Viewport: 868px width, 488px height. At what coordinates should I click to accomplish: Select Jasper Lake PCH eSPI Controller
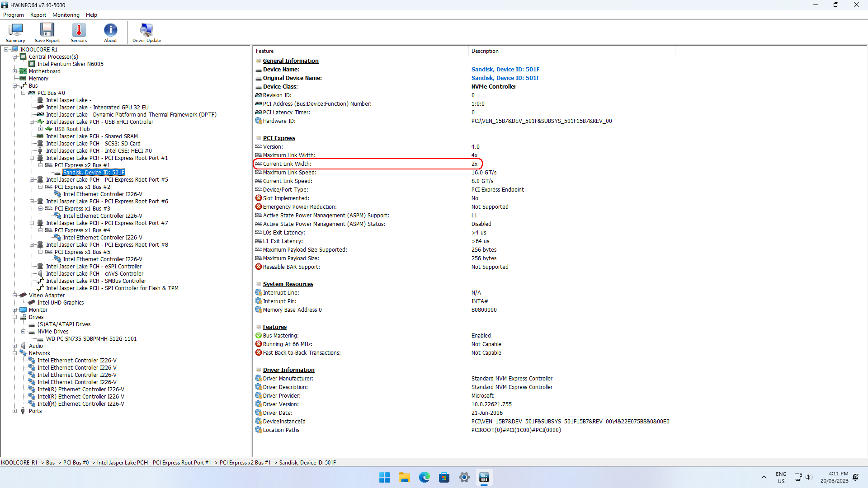coord(94,267)
